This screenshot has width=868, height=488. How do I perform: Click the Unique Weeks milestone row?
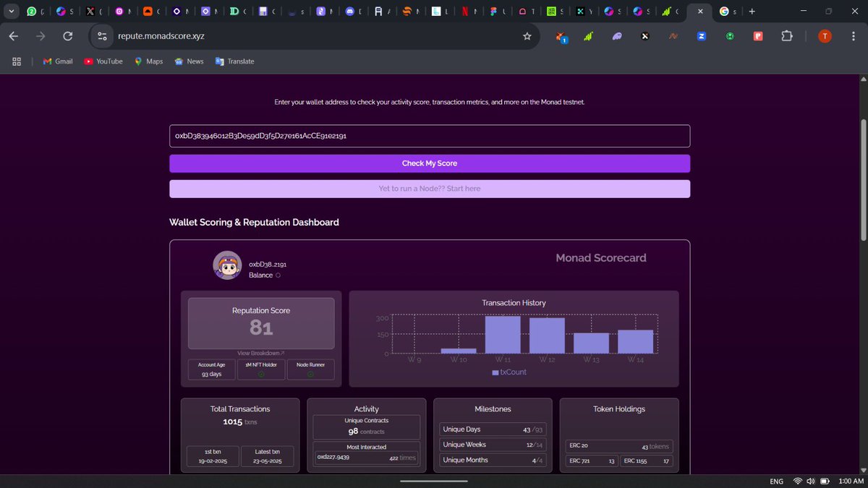point(493,445)
